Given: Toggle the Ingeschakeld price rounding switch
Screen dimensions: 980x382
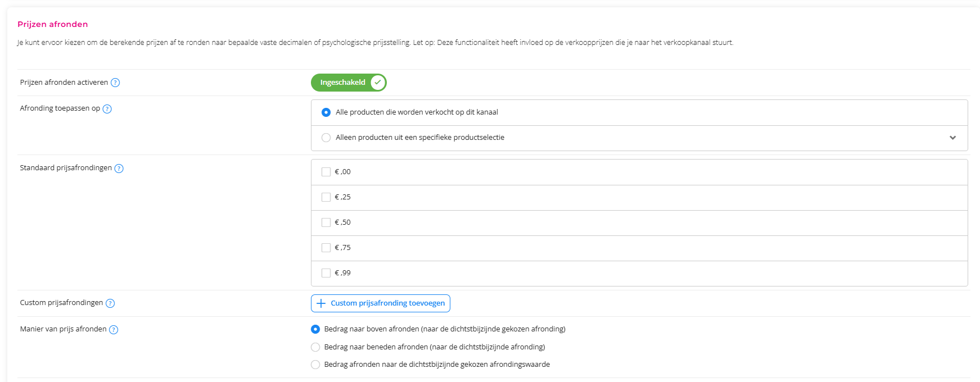Looking at the screenshot, I should [x=349, y=83].
